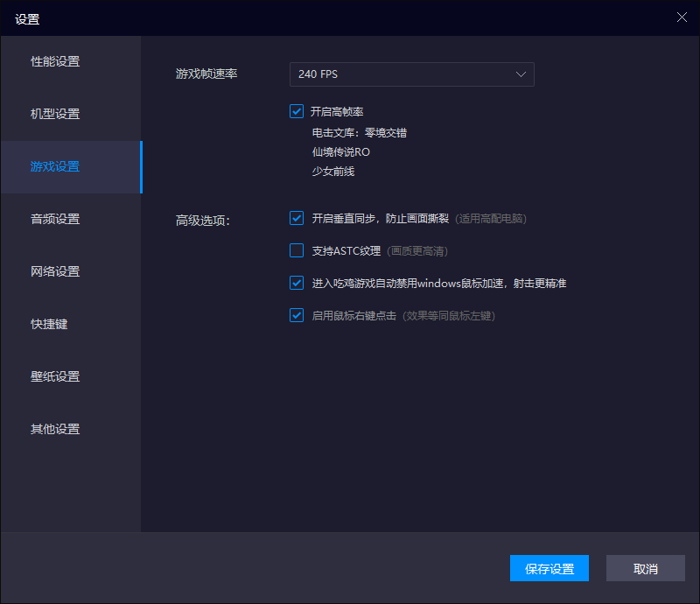Image resolution: width=700 pixels, height=604 pixels.
Task: Click the 保存设置 button
Action: click(549, 568)
